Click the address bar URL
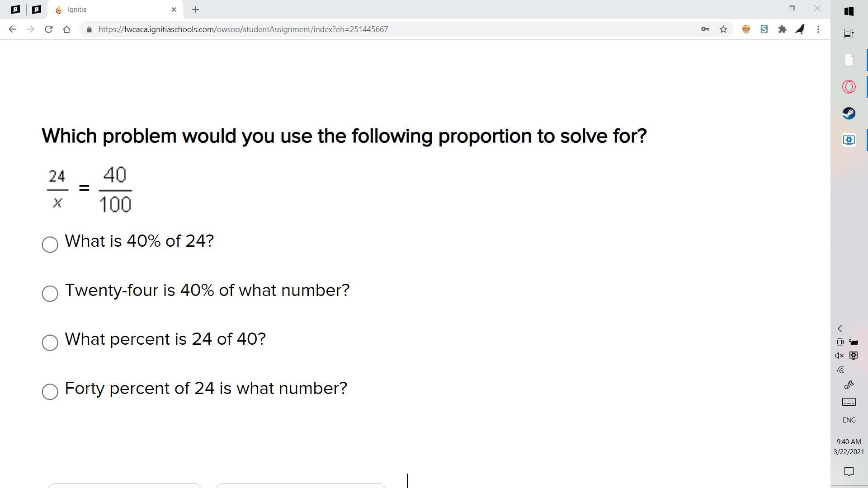This screenshot has height=488, width=868. (x=243, y=29)
